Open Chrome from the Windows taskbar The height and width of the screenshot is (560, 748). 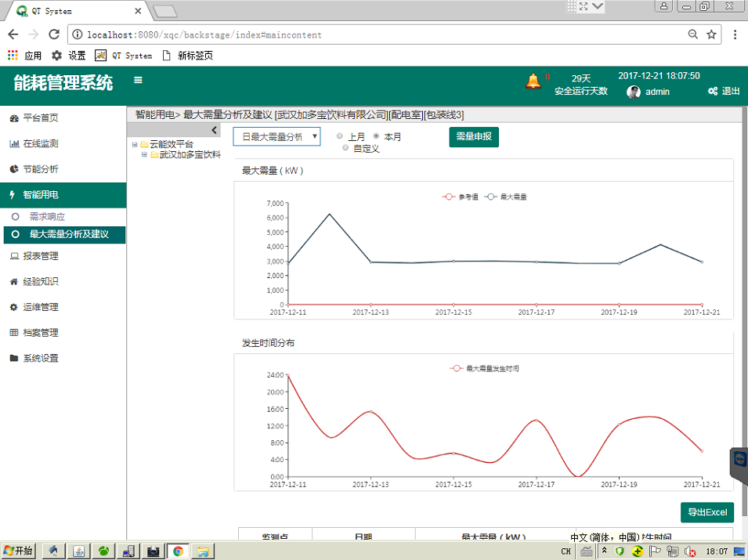(178, 551)
